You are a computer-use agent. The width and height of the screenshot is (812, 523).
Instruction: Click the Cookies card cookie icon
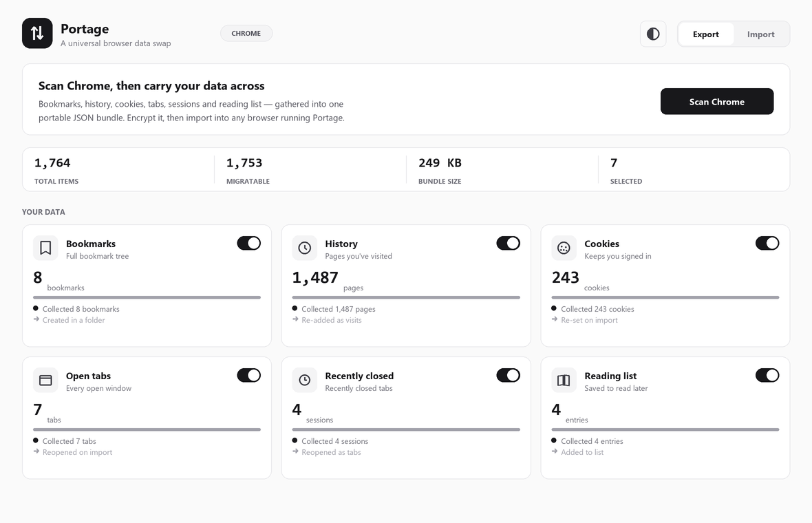click(x=564, y=248)
